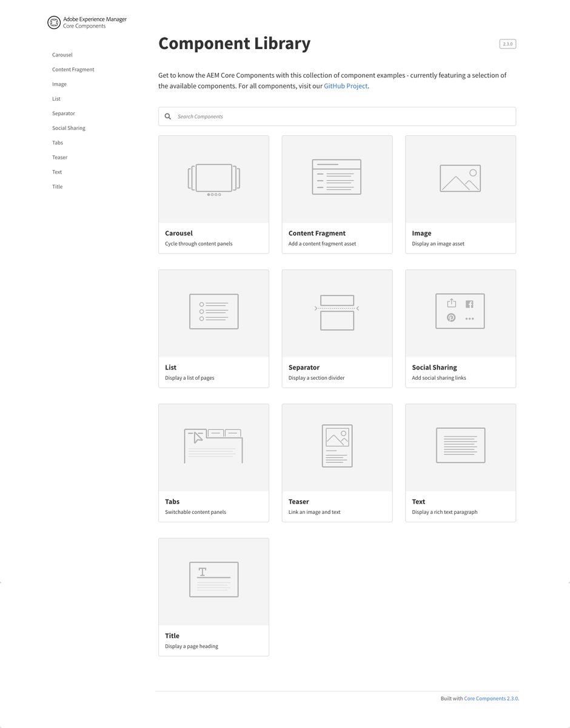Screen dimensions: 570x728
Task: Click the 2.3.0 version badge
Action: [x=507, y=44]
